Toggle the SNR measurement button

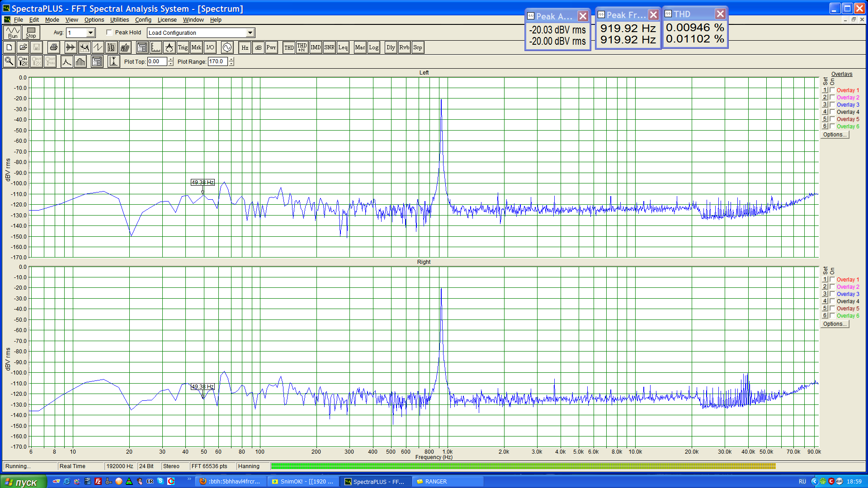click(x=329, y=47)
